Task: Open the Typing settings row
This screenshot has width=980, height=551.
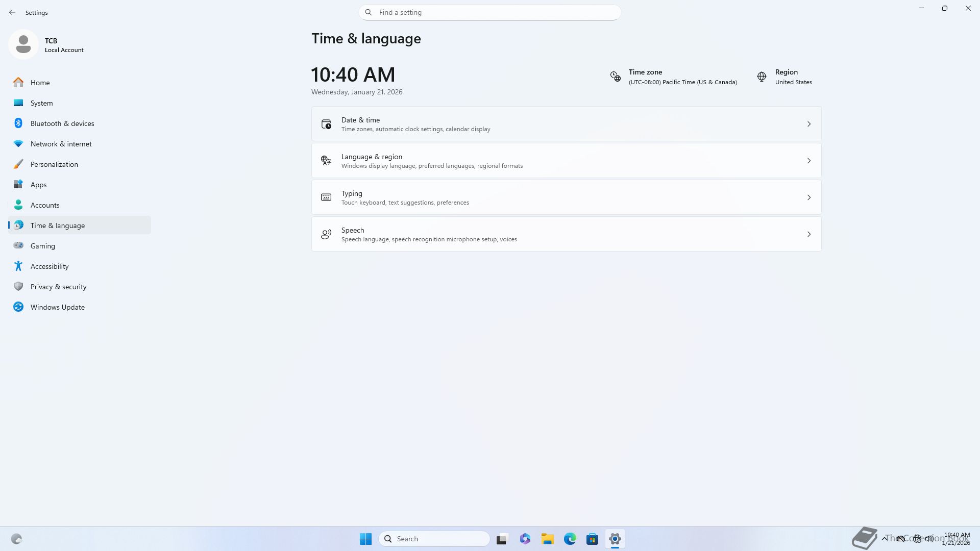Action: click(x=566, y=197)
